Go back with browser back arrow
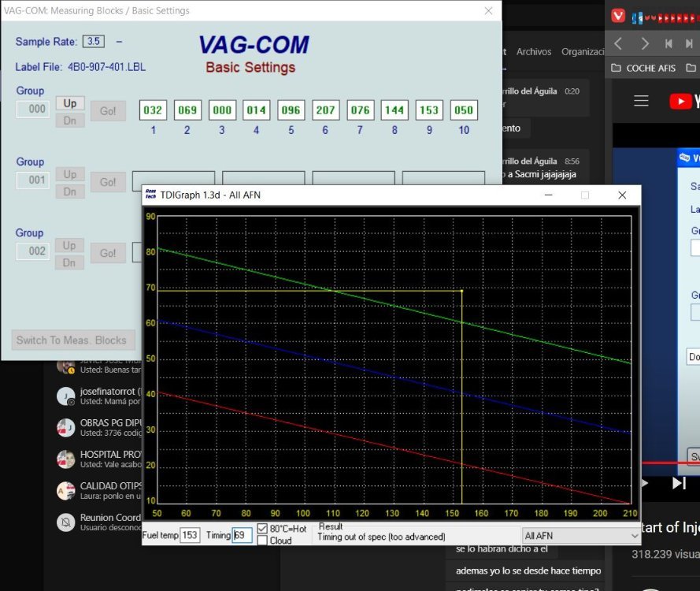This screenshot has height=591, width=700. [618, 44]
